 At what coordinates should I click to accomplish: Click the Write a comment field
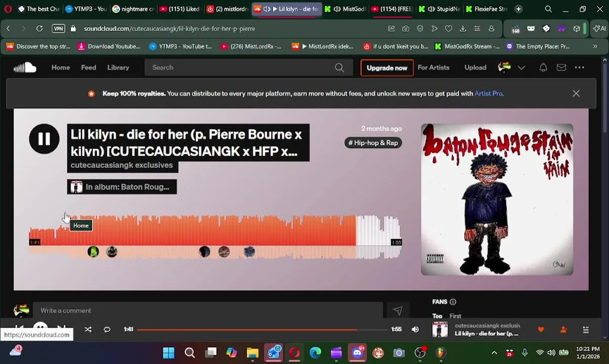tap(207, 310)
